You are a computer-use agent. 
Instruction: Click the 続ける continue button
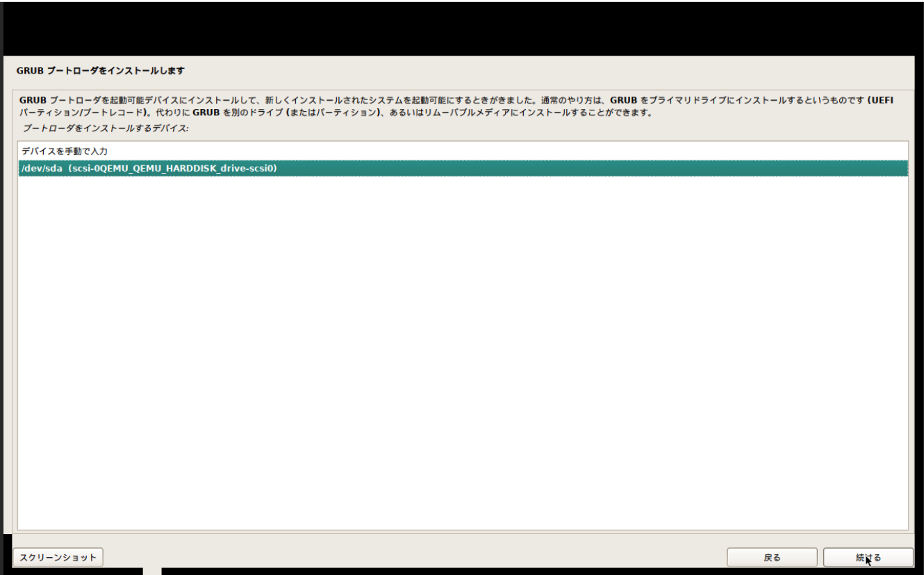pyautogui.click(x=868, y=558)
